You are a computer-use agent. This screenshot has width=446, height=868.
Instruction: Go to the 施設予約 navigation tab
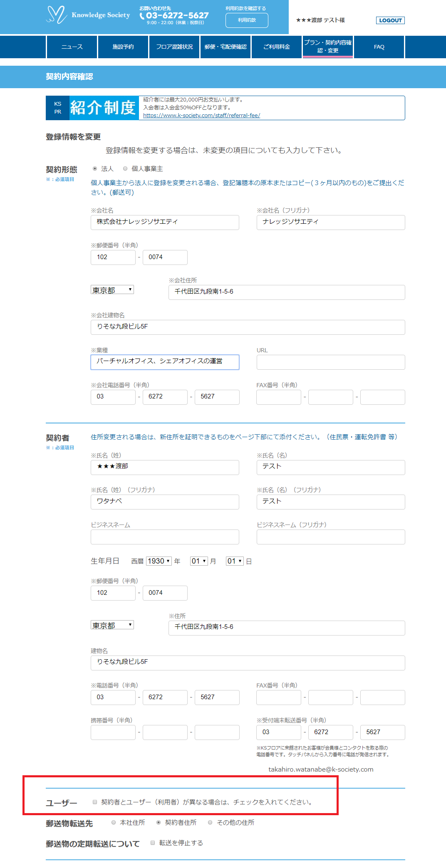coord(123,47)
